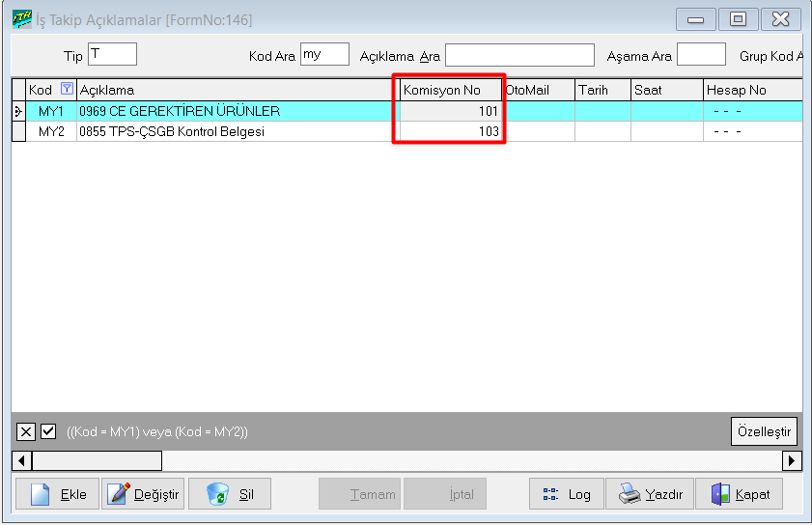Click the Ekle new document icon
Image resolution: width=812 pixels, height=525 pixels.
pos(40,494)
